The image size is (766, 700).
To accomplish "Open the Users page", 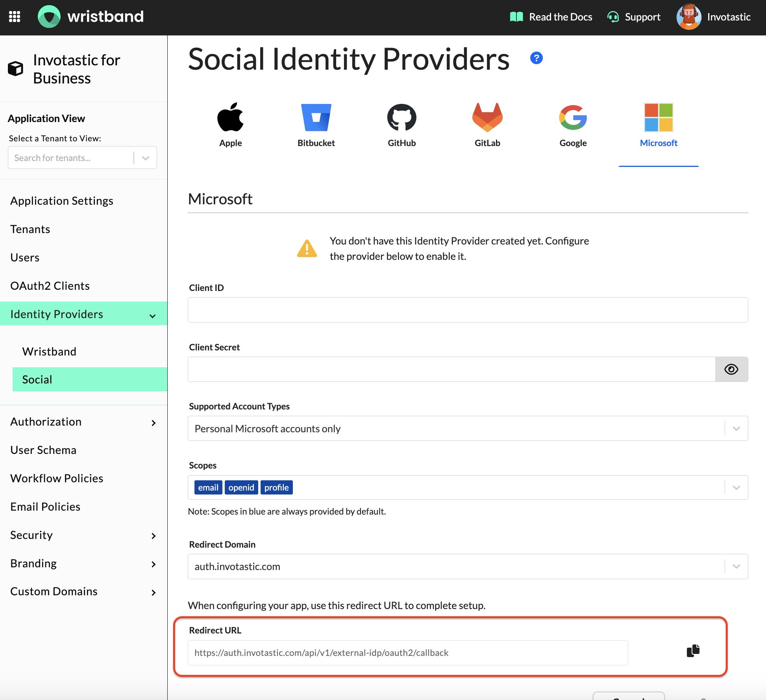I will coord(25,257).
